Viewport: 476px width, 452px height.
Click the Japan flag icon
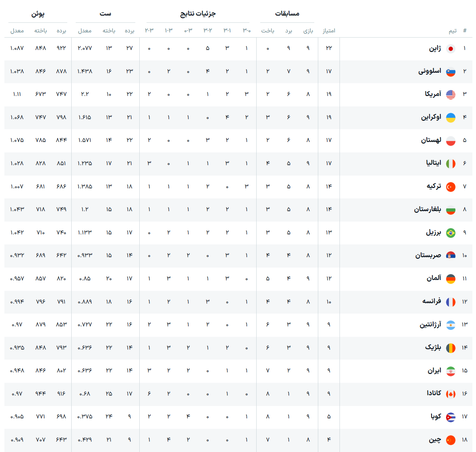[x=450, y=48]
